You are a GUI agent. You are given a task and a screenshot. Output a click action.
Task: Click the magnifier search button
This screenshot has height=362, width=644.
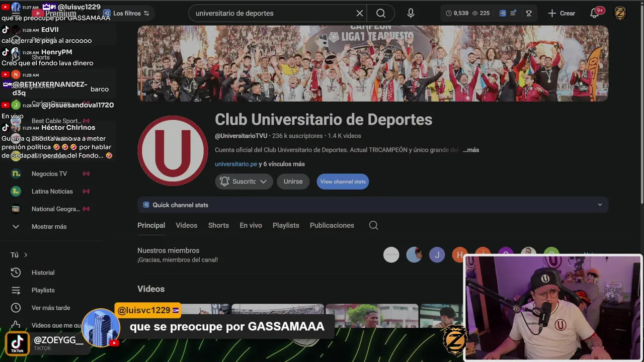pos(381,13)
